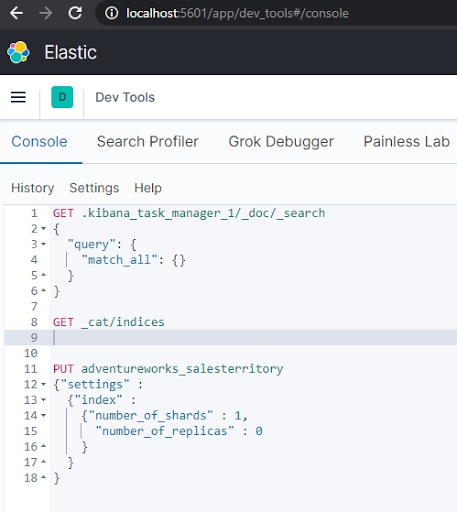Open the Grok Debugger tab
The image size is (457, 512).
click(x=281, y=142)
